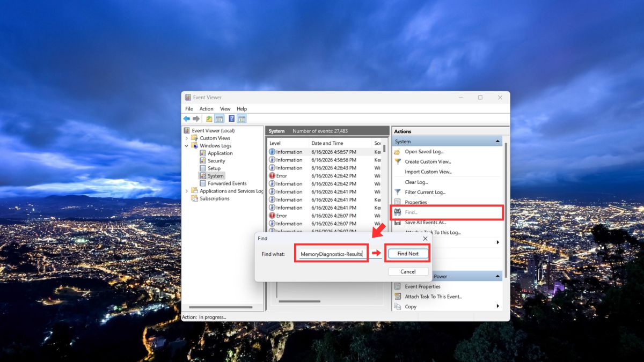
Task: Expand the Custom Views tree node
Action: (187, 138)
